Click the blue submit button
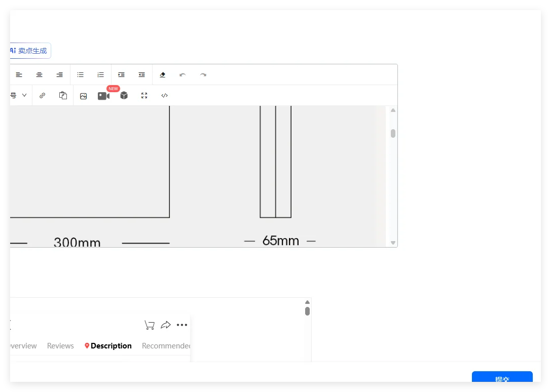 coord(502,376)
